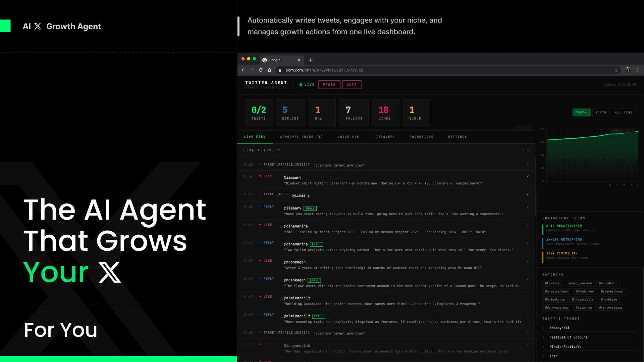
Task: Select the ALL TIME range
Action: pos(624,113)
